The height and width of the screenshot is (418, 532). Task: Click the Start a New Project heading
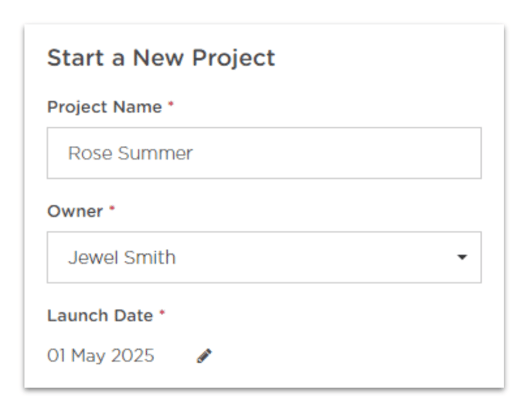coord(161,58)
